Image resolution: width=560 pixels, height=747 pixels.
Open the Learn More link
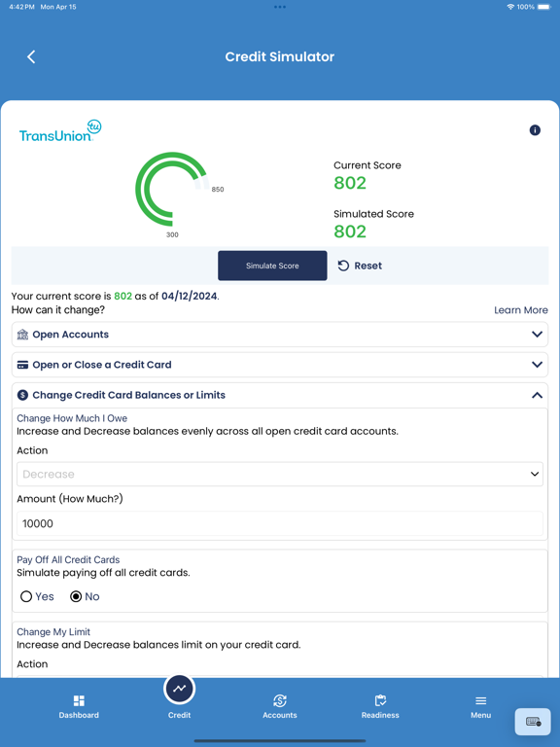coord(521,310)
